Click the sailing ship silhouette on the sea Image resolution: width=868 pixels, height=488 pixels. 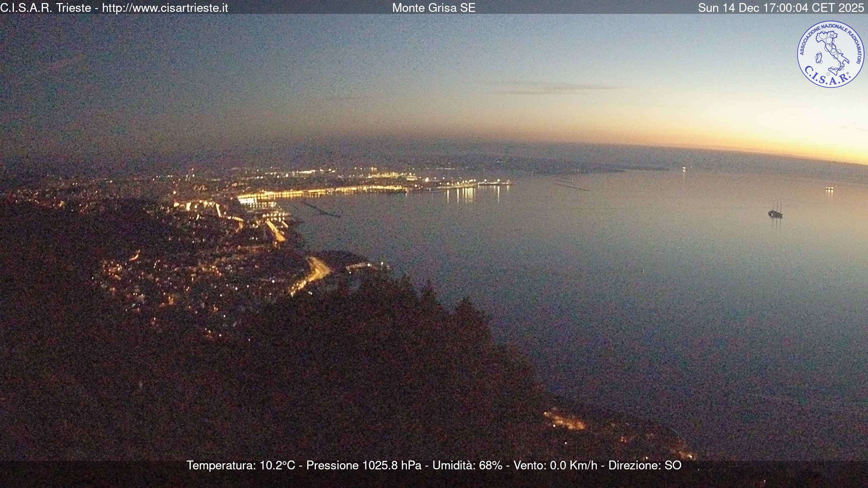[775, 212]
